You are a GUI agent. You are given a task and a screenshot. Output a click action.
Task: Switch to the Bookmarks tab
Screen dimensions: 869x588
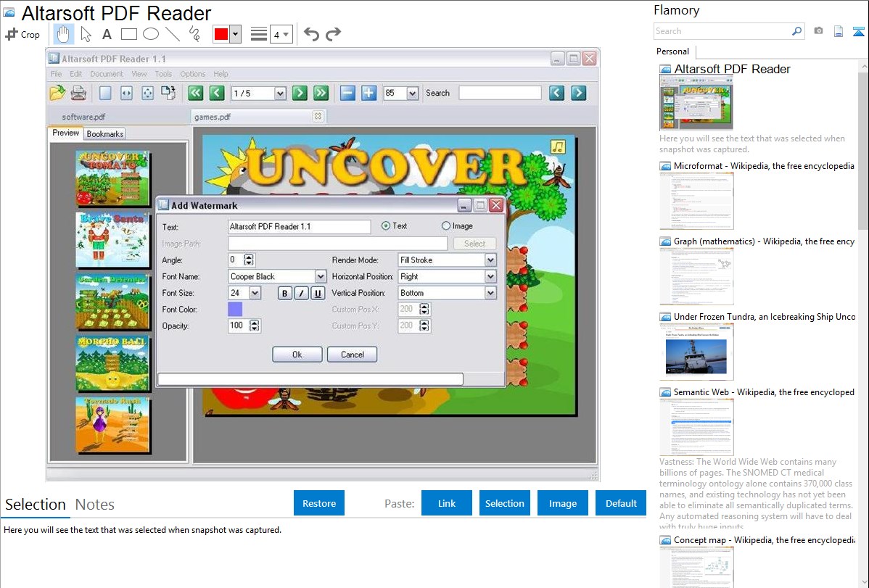click(x=104, y=133)
